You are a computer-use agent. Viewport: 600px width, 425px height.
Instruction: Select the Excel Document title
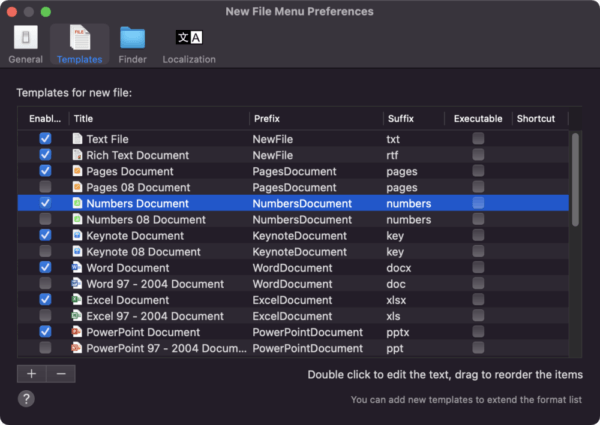[128, 300]
